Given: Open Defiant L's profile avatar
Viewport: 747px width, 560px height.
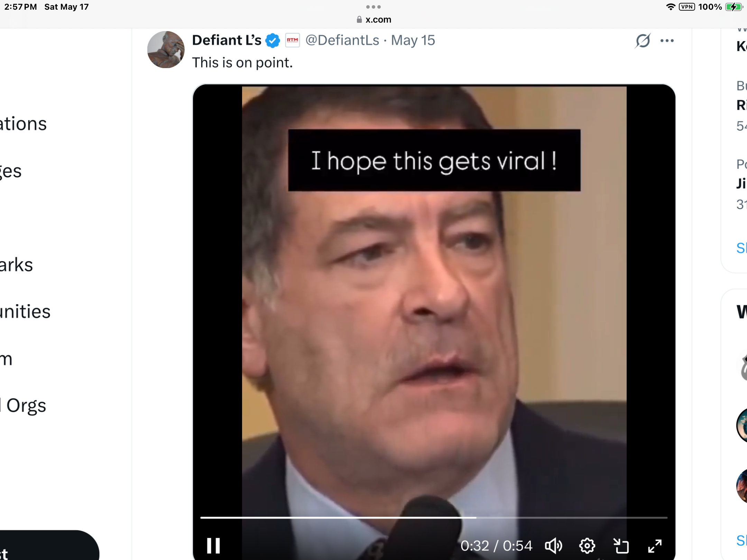Looking at the screenshot, I should [x=166, y=50].
